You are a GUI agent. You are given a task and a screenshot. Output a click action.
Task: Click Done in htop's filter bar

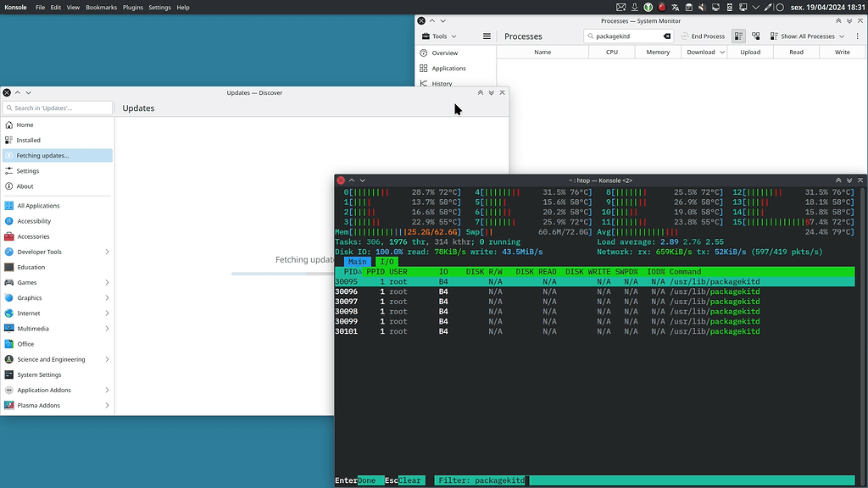(x=368, y=480)
